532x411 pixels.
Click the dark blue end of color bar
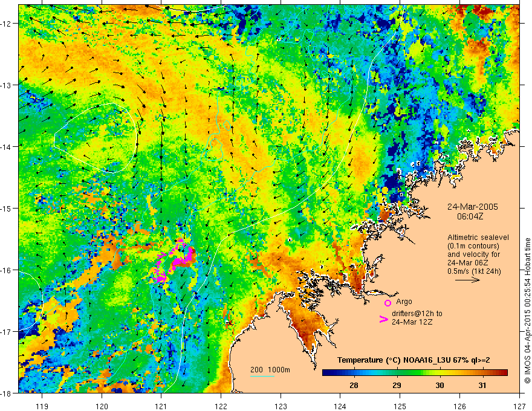click(x=328, y=373)
